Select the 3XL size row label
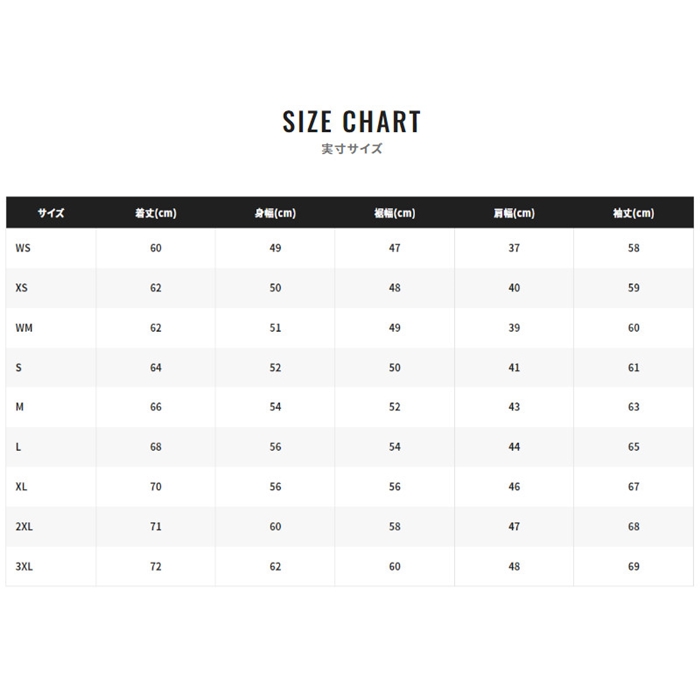This screenshot has width=700, height=700. (25, 566)
